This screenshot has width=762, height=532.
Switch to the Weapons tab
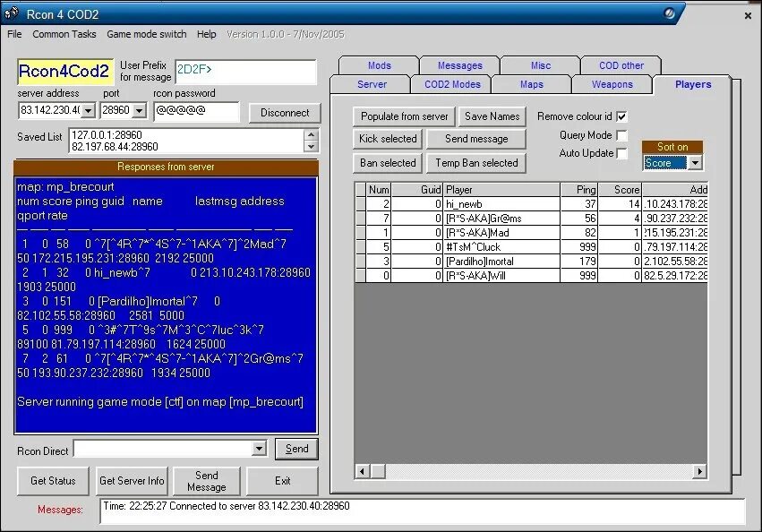tap(612, 84)
